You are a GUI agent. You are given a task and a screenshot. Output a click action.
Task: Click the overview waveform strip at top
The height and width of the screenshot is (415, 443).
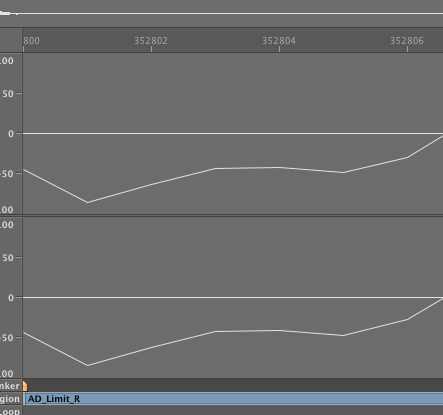point(221,14)
